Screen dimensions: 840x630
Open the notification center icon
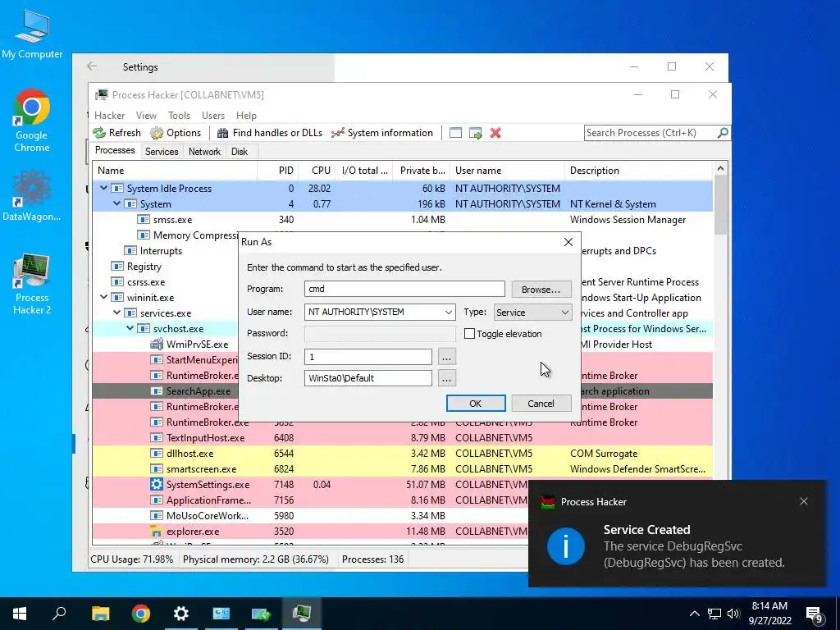pyautogui.click(x=815, y=614)
